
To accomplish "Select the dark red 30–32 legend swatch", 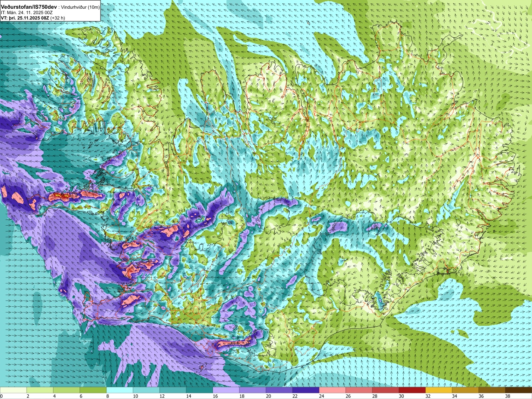I will 412,391.
